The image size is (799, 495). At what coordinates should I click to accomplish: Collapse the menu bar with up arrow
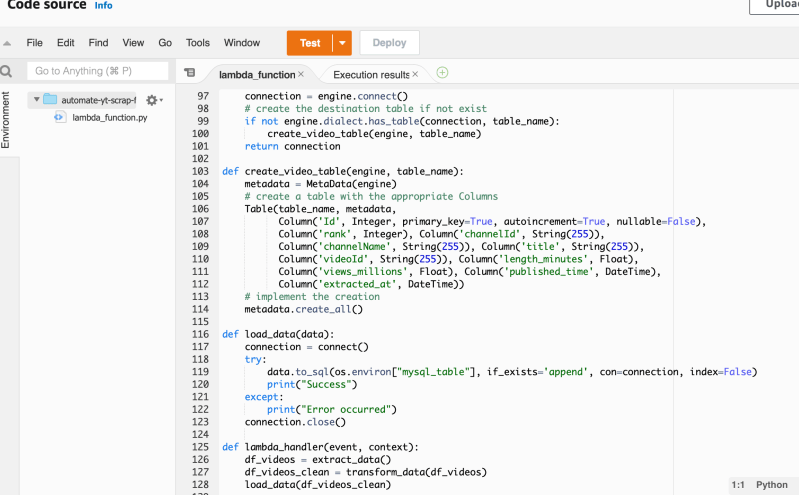click(x=7, y=43)
